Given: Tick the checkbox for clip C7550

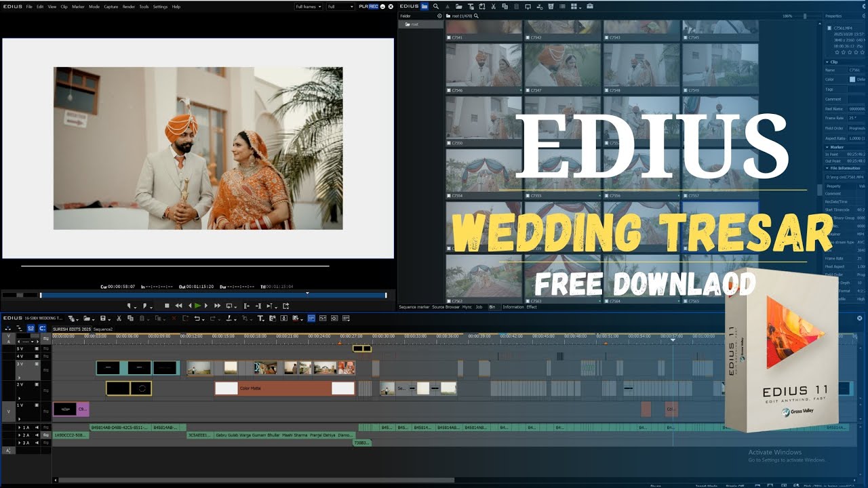Looking at the screenshot, I should pos(449,143).
